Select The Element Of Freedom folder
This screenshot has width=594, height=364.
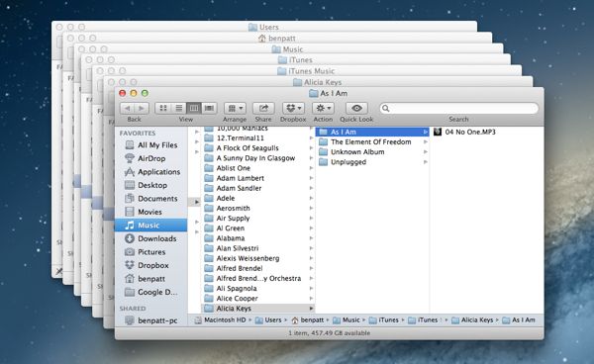coord(372,141)
